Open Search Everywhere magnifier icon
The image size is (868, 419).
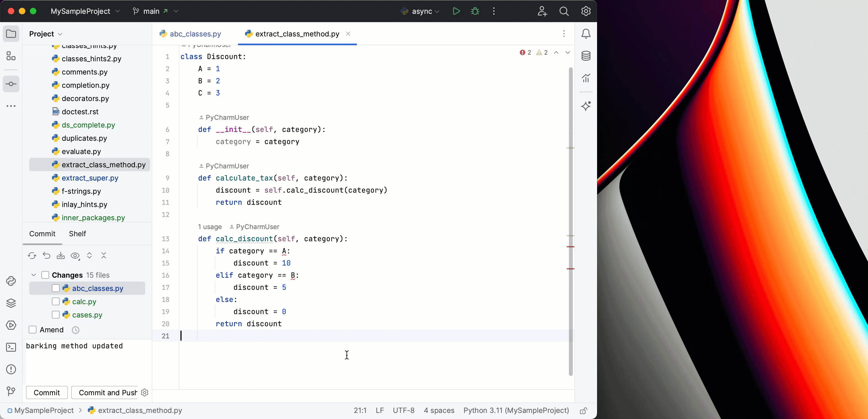564,11
